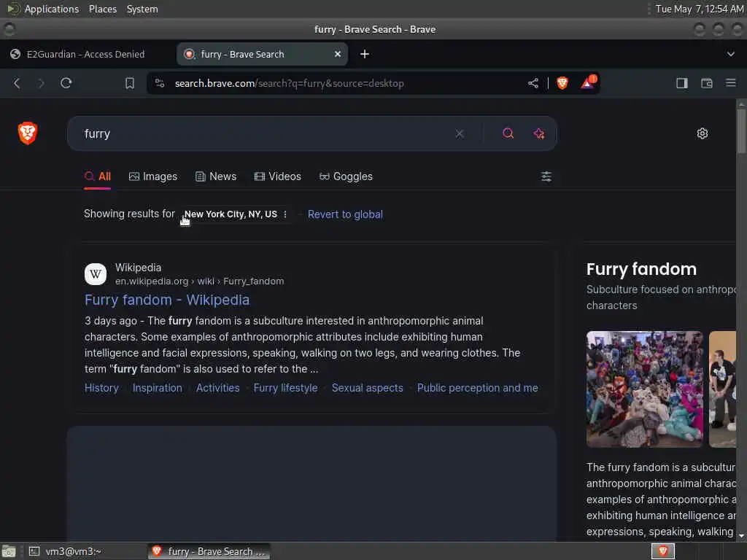Submit search with magnifier icon
The image size is (747, 560).
tap(508, 134)
